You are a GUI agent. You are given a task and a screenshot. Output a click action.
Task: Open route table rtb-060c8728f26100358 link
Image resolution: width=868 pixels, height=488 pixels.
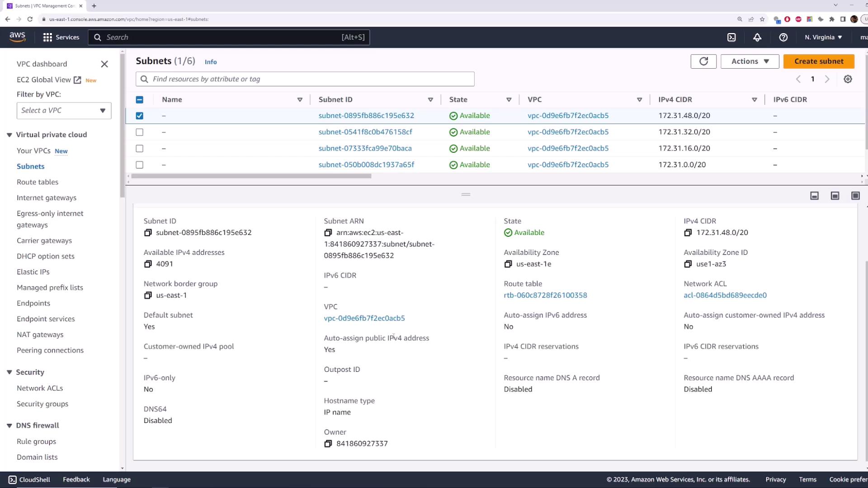click(x=545, y=295)
